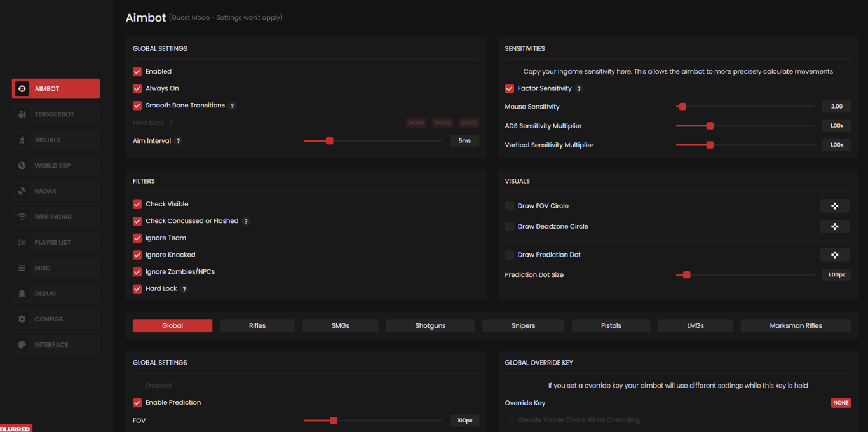Open Radar via its sidebar icon
This screenshot has height=432, width=868.
point(22,191)
